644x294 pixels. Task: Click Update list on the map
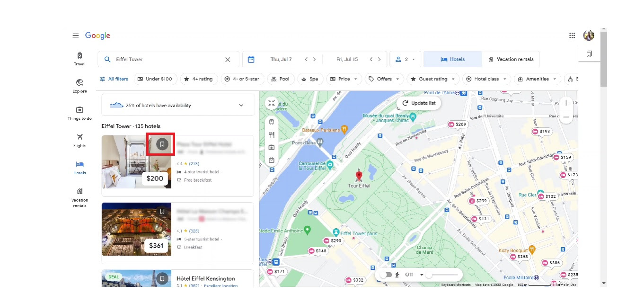(x=419, y=103)
